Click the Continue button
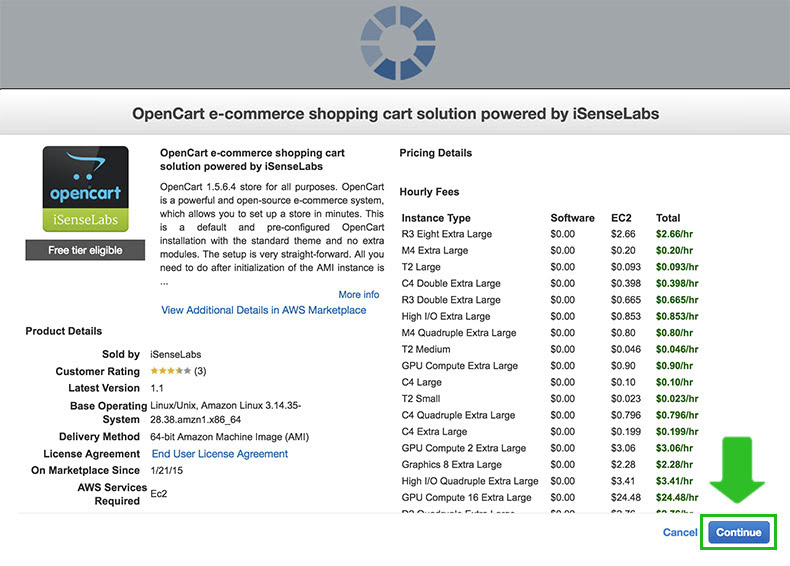The image size is (790, 566). coord(739,532)
